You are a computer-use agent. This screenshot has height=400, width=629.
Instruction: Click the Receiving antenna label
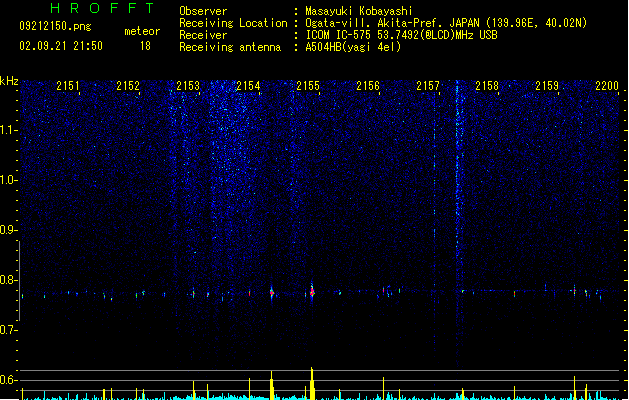(x=230, y=47)
